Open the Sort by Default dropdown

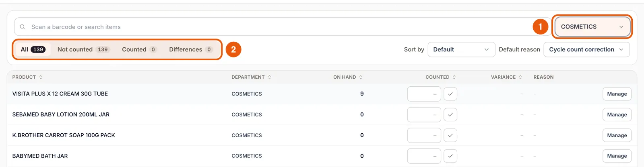[x=461, y=49]
